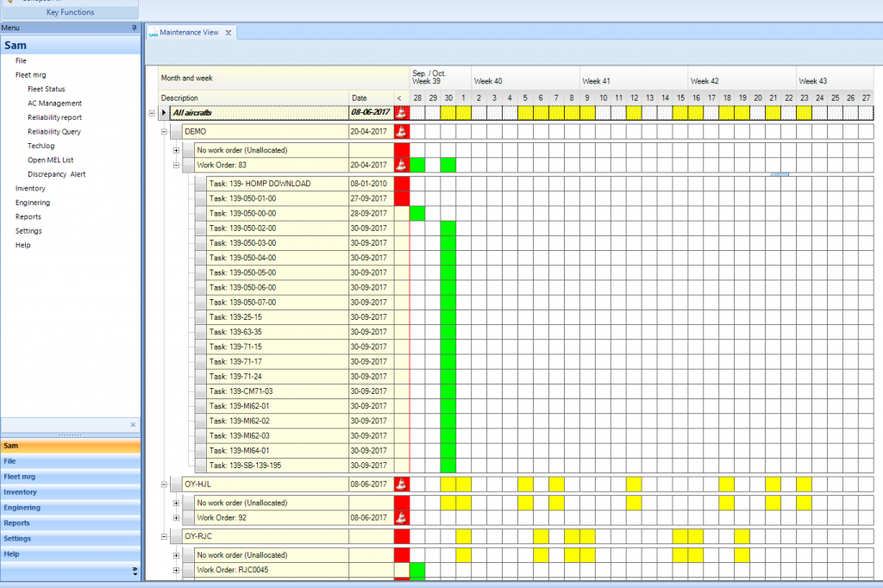Viewport: 883px width, 588px height.
Task: Close the lower menu section with the X
Action: 133,425
